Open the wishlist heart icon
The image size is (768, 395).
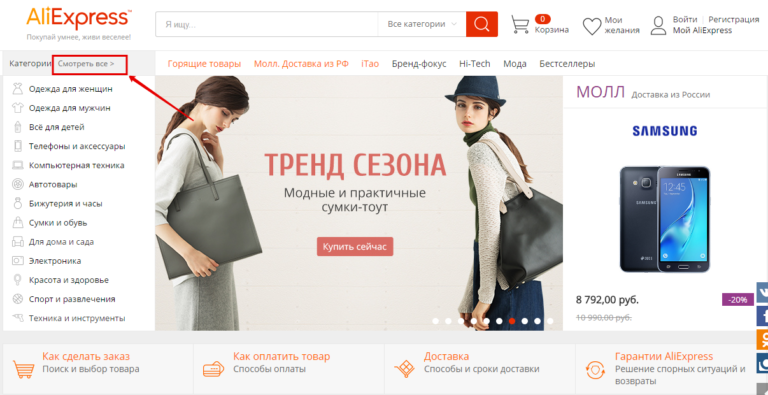tap(592, 26)
